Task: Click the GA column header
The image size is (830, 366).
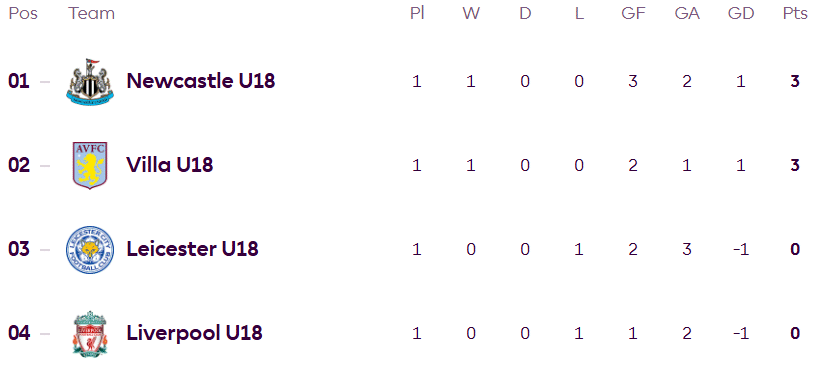Action: 687,13
